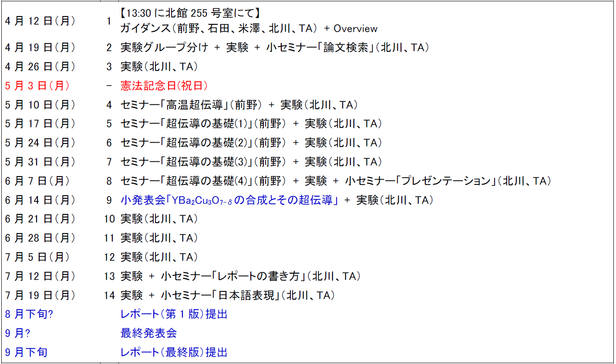Image resolution: width=616 pixels, height=364 pixels.
Task: Click the red date 5 月 3 日(月)
Action: click(x=38, y=86)
